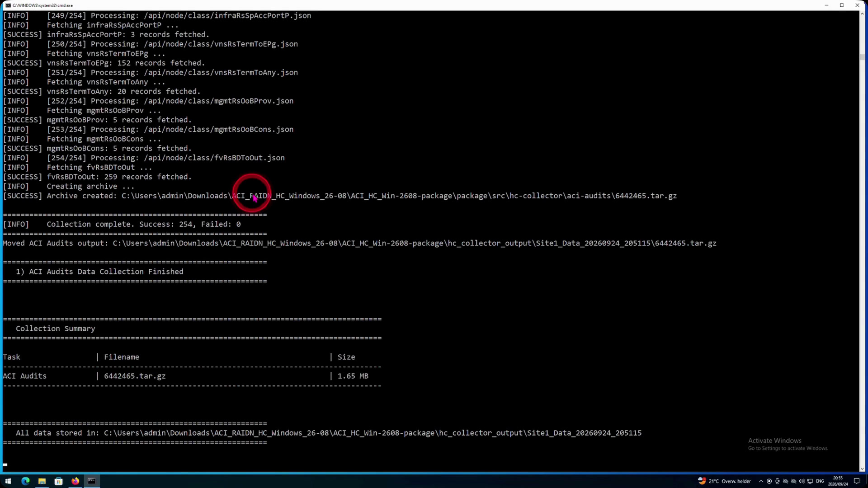Open the network status icon

(x=810, y=481)
